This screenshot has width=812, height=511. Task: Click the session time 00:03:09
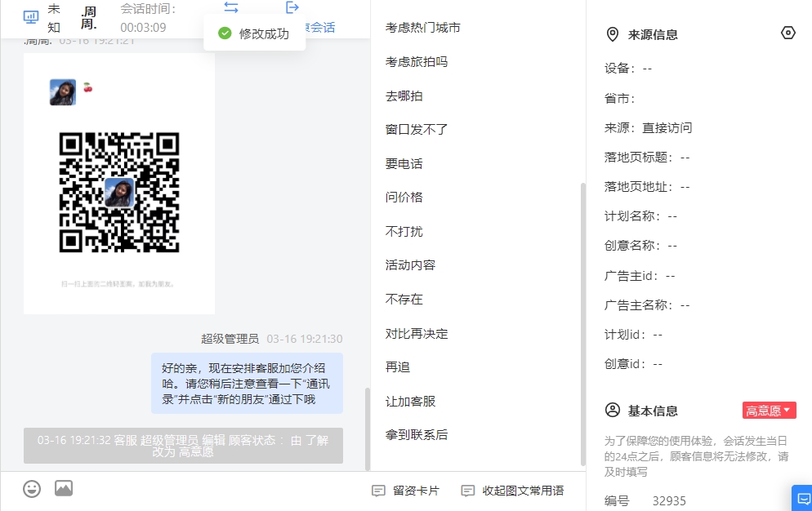click(x=144, y=28)
